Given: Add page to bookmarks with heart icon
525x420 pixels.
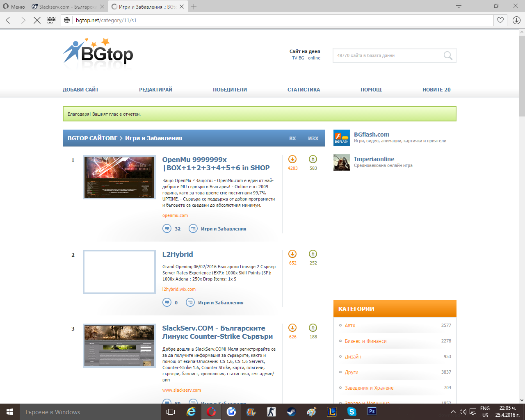Looking at the screenshot, I should click(500, 20).
